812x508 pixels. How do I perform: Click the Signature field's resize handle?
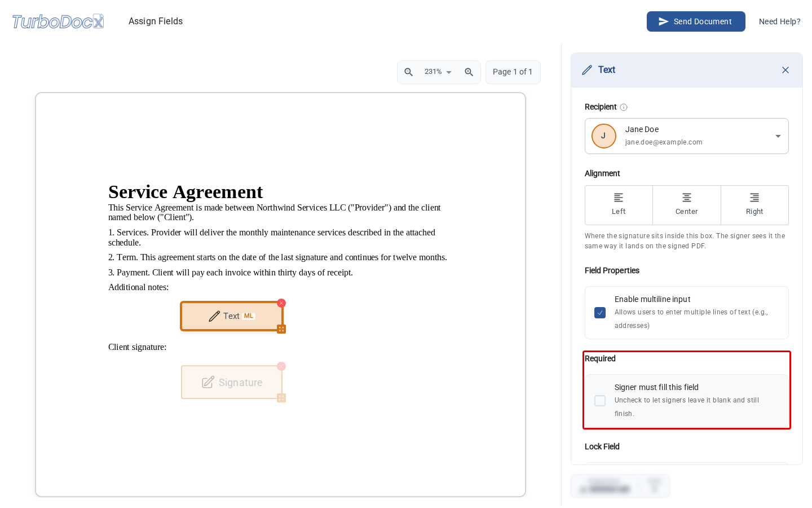point(281,398)
